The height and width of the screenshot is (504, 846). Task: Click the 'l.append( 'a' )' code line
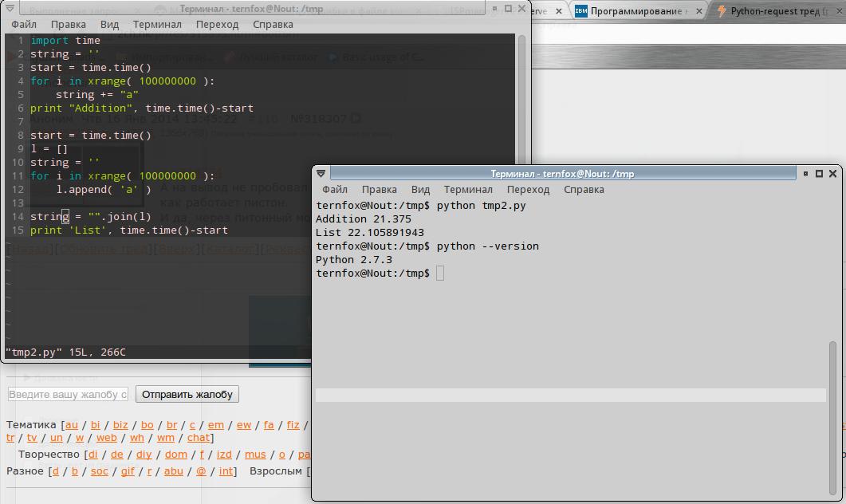pyautogui.click(x=104, y=190)
